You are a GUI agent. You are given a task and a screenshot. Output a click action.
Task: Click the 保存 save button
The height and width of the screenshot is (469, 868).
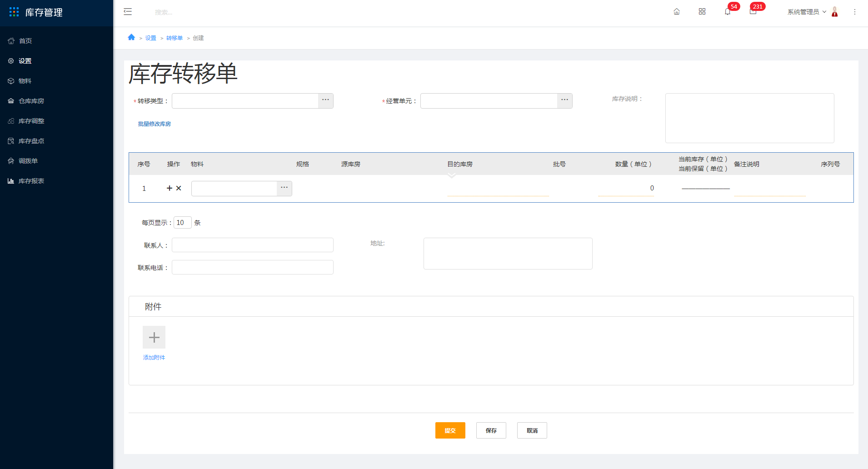point(491,430)
